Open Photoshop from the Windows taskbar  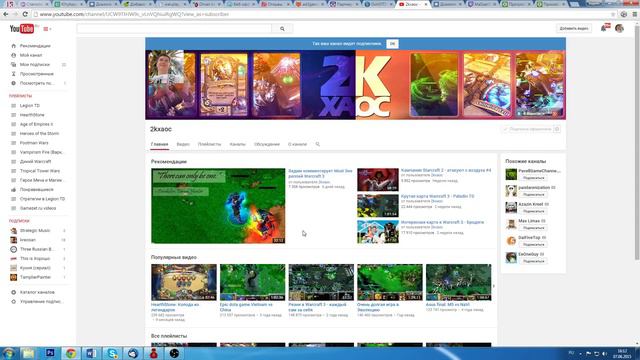(50, 353)
